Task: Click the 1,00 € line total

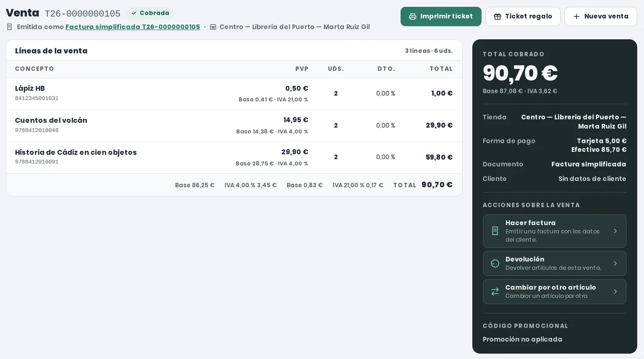Action: [442, 93]
